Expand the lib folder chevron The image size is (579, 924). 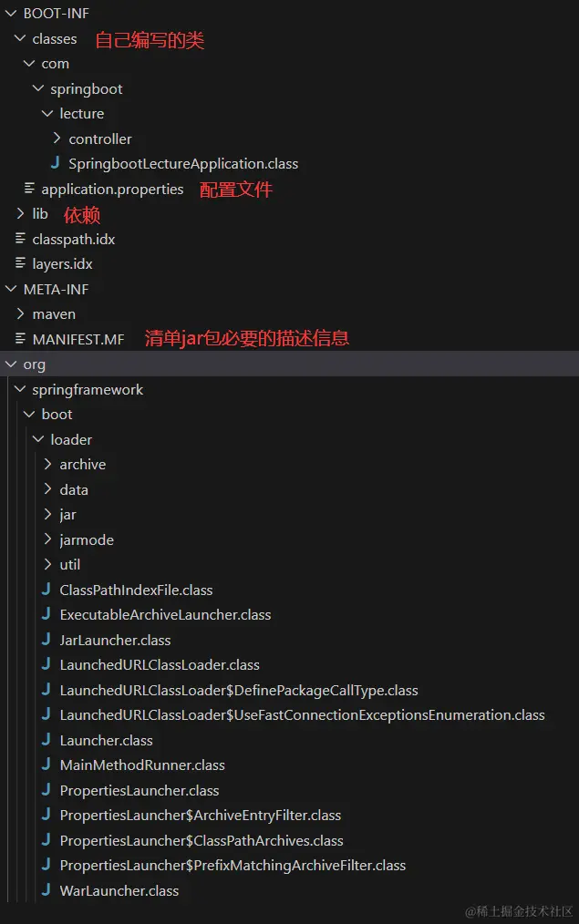coord(20,213)
